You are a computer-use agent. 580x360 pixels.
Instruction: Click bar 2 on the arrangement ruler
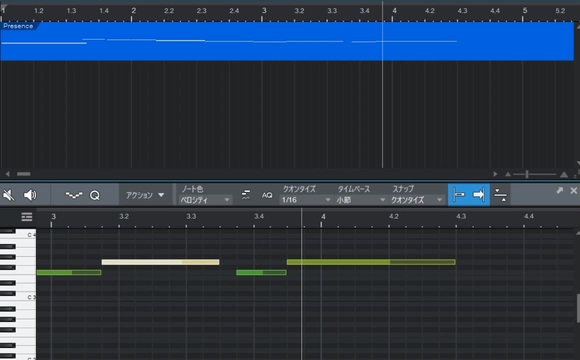tap(134, 10)
